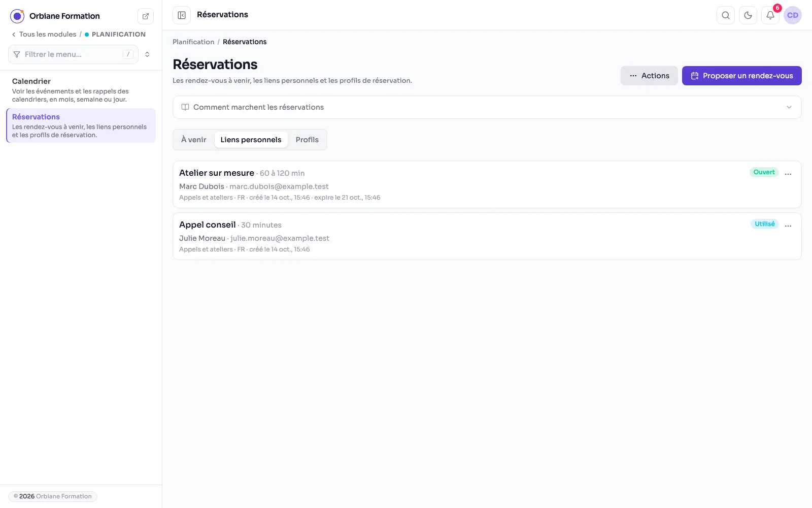Focus the Filtrer le menu field

[x=73, y=54]
